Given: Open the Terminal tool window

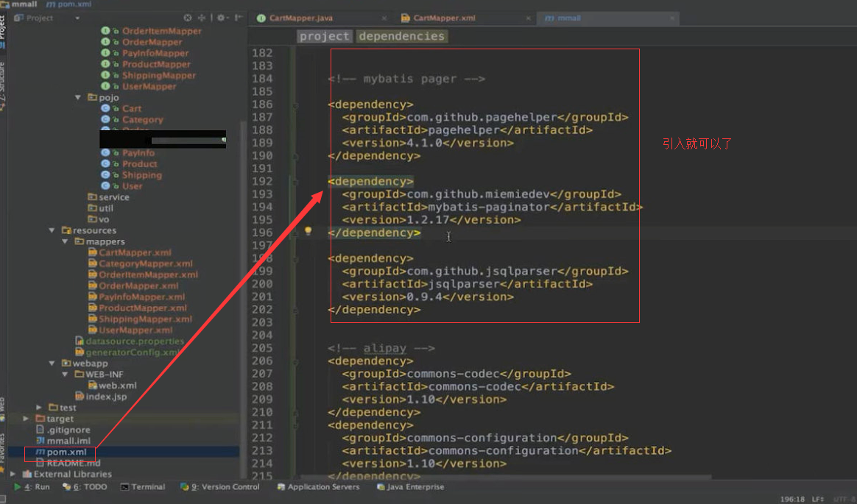Looking at the screenshot, I should (x=143, y=486).
